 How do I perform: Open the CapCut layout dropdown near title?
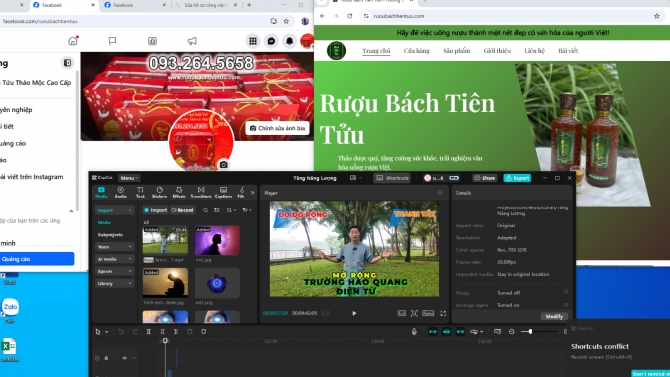click(x=356, y=178)
